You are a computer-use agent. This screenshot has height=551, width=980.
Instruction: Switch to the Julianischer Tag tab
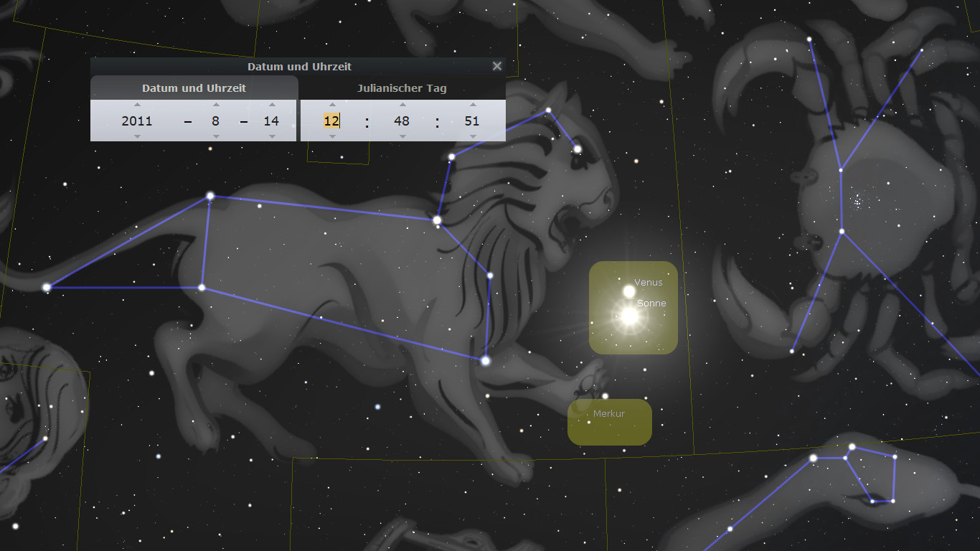pos(402,88)
